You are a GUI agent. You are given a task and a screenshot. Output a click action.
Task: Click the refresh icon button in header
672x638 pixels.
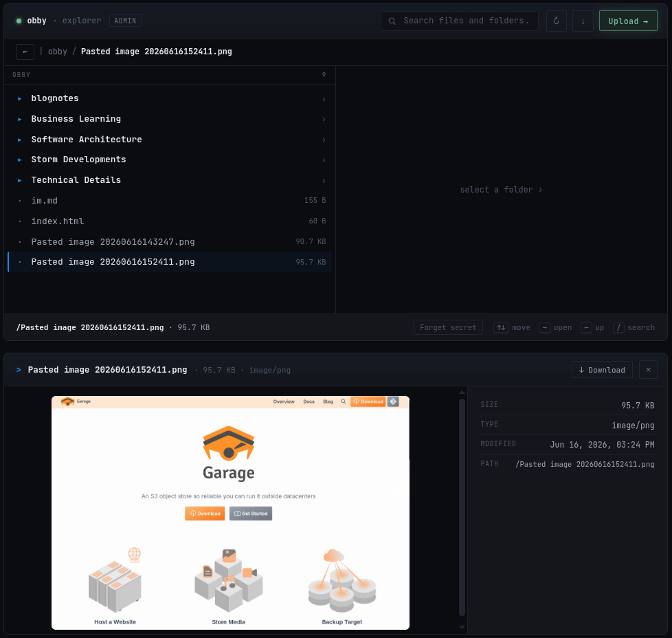[557, 21]
